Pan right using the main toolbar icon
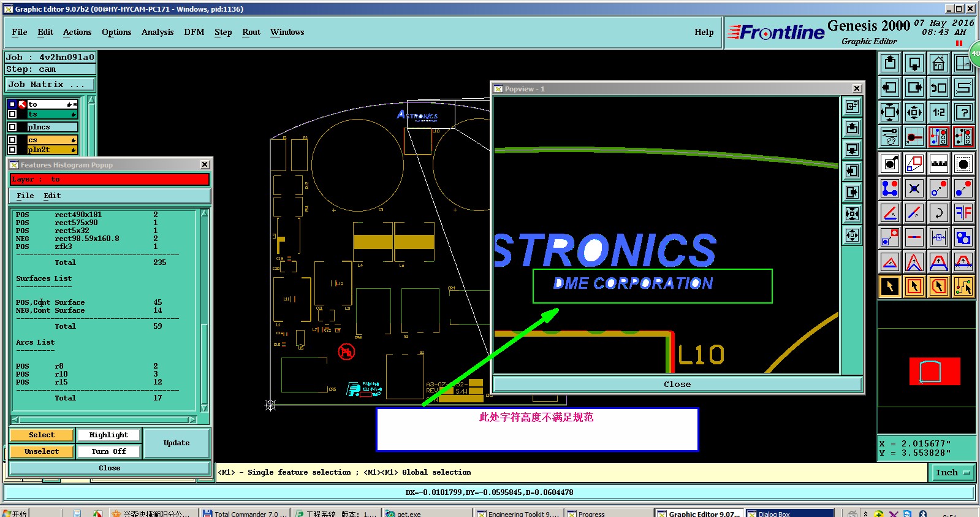This screenshot has width=980, height=517. click(914, 87)
